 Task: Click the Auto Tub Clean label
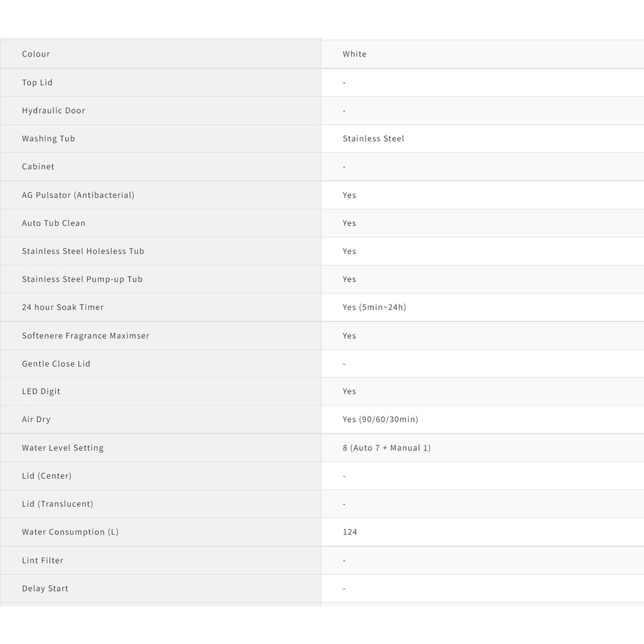(x=53, y=223)
